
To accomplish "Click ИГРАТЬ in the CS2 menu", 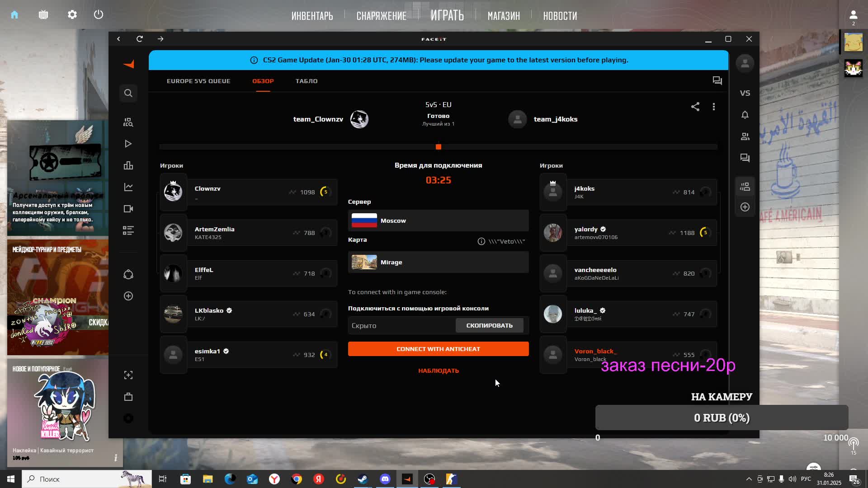I will [447, 15].
